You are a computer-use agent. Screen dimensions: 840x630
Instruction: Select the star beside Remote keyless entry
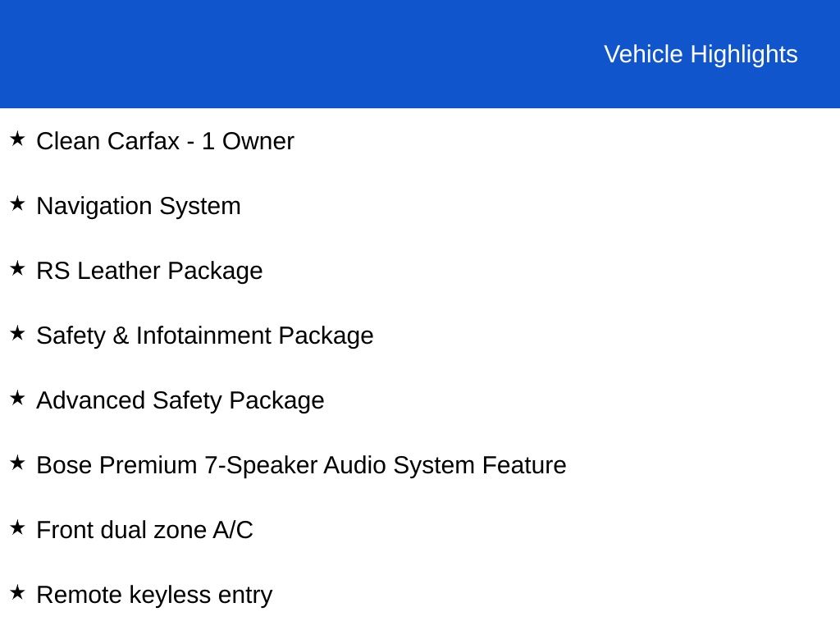[17, 592]
